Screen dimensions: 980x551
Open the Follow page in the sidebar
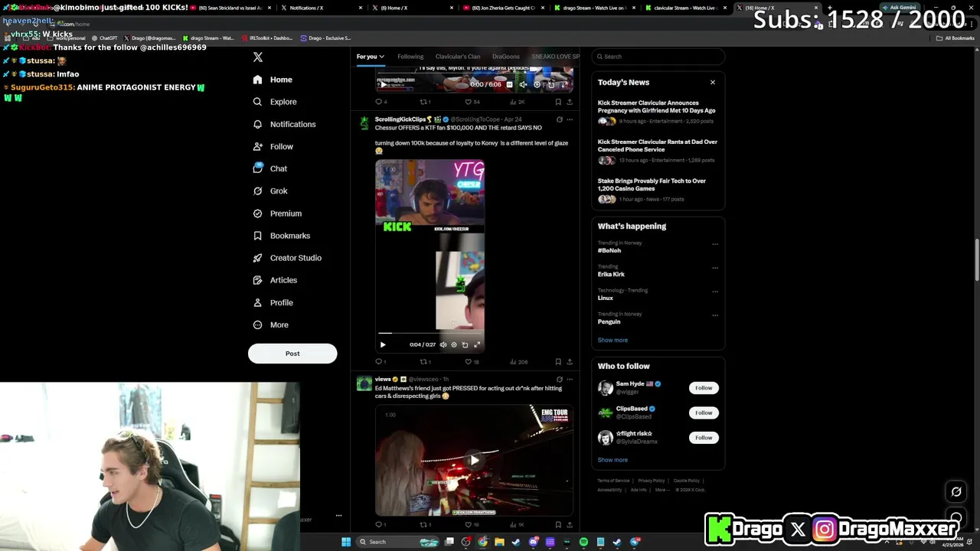pyautogui.click(x=273, y=146)
